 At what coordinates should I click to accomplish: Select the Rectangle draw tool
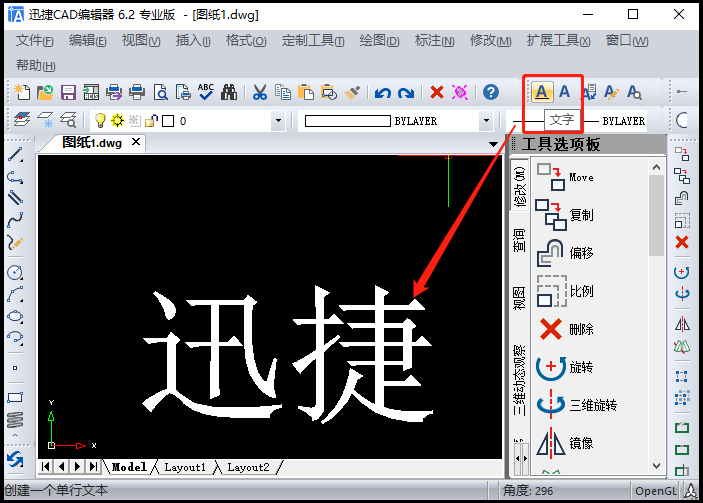(15, 397)
